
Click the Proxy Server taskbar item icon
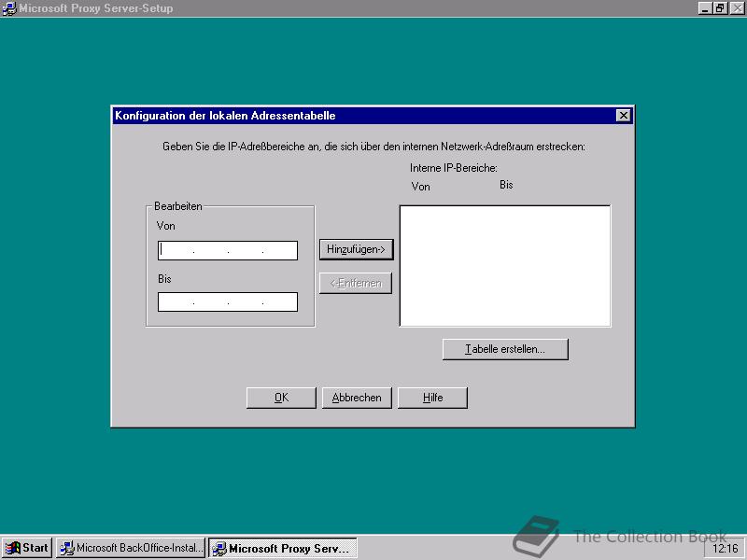[x=219, y=549]
